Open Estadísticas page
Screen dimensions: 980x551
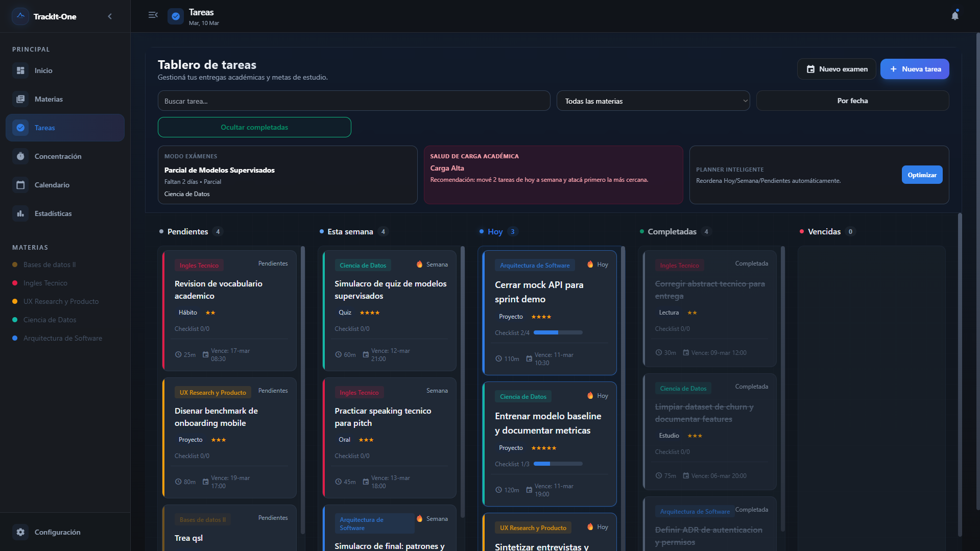tap(65, 213)
